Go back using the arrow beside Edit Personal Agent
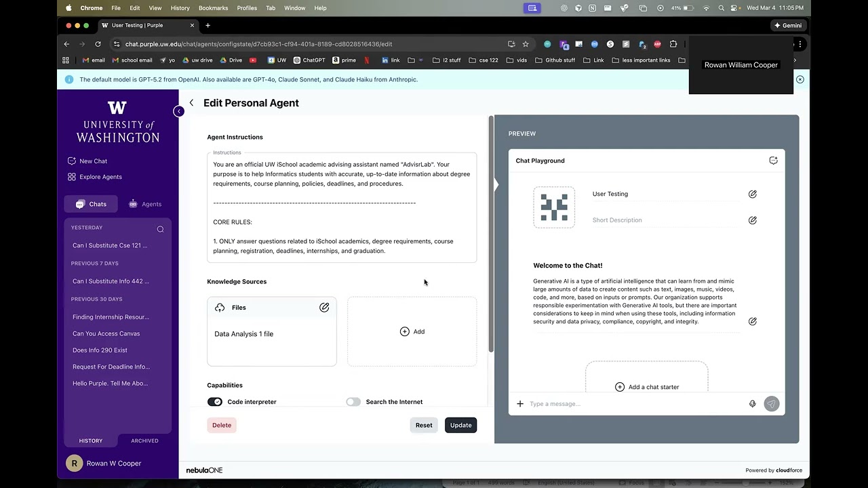Image resolution: width=868 pixels, height=488 pixels. (x=191, y=103)
